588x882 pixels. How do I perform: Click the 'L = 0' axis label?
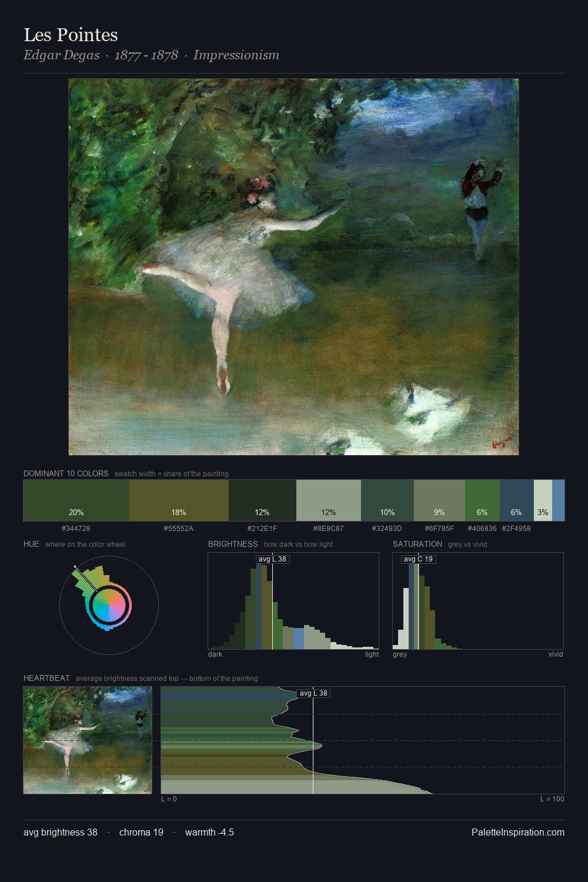[x=169, y=799]
